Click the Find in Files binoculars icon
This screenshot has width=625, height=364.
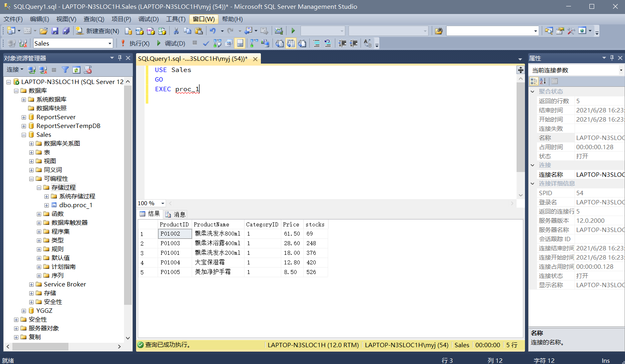(x=439, y=31)
